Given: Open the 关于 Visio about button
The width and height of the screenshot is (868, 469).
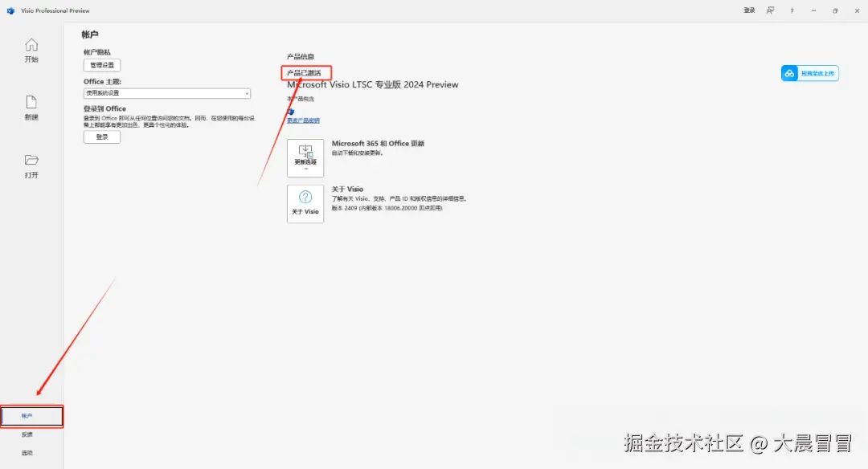Looking at the screenshot, I should tap(305, 204).
